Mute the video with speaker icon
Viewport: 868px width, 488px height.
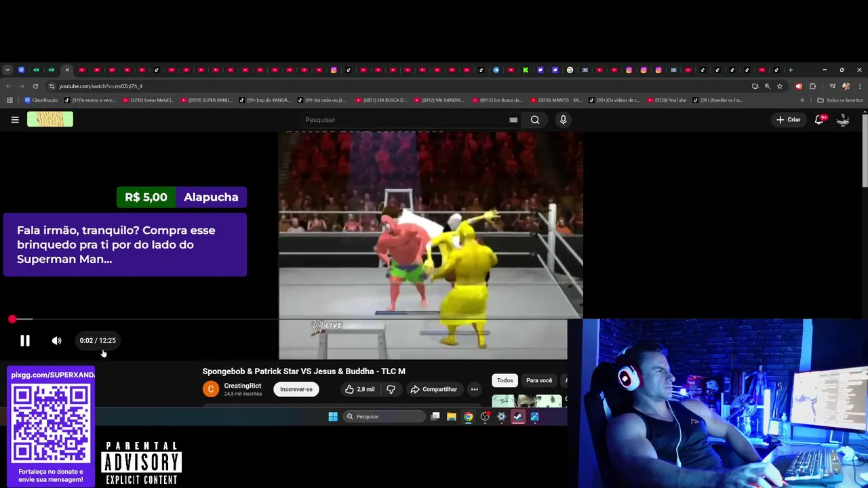[57, 341]
